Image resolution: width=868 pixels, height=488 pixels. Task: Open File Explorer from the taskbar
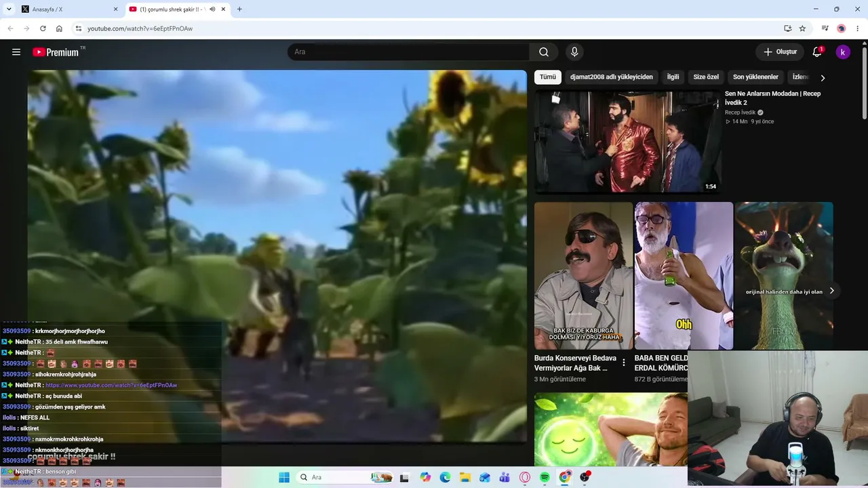tap(465, 477)
